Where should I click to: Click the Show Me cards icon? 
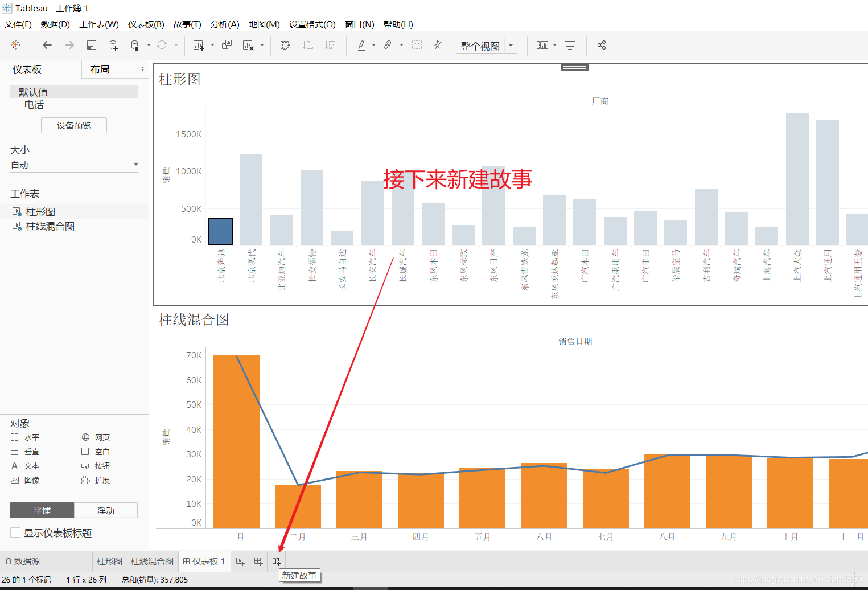pos(542,45)
